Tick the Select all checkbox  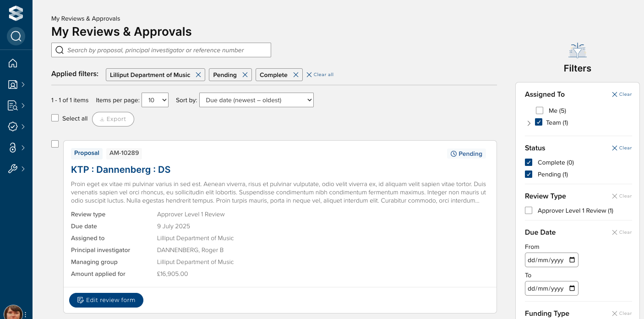[x=55, y=118]
